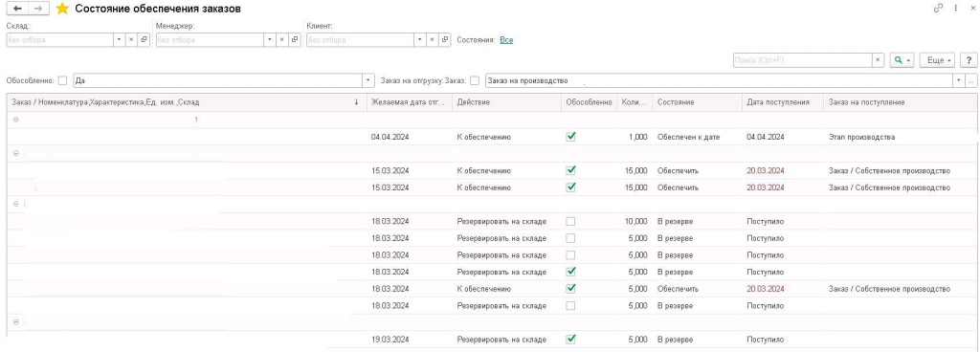Toggle Обособленно checkbox in the 19.03.2024 row
Viewport: 980px width, 352px height.
(570, 340)
